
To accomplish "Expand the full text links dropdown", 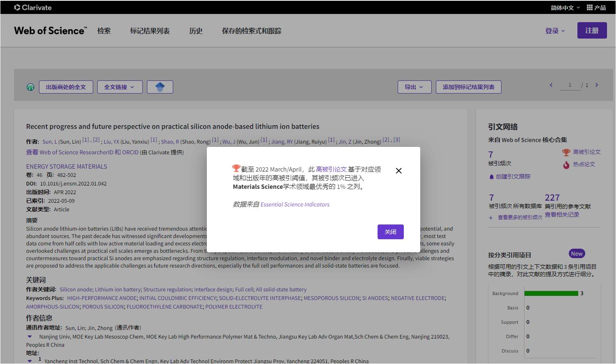I will tap(119, 87).
